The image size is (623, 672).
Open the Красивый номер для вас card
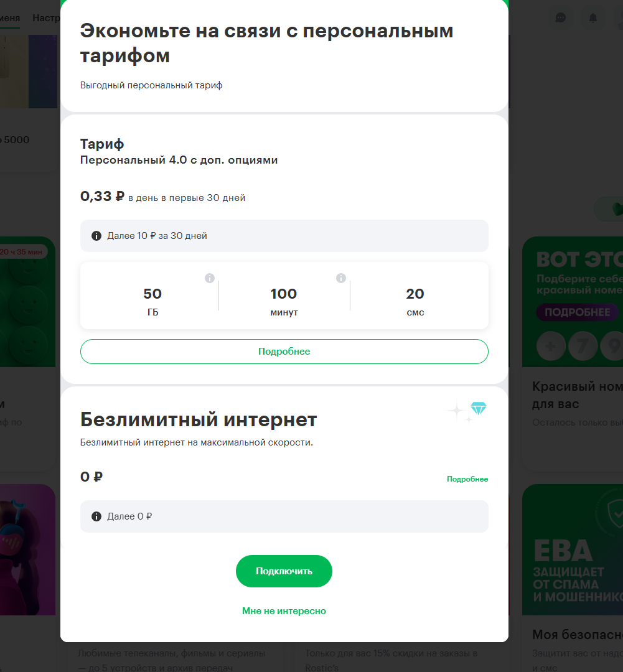(577, 395)
